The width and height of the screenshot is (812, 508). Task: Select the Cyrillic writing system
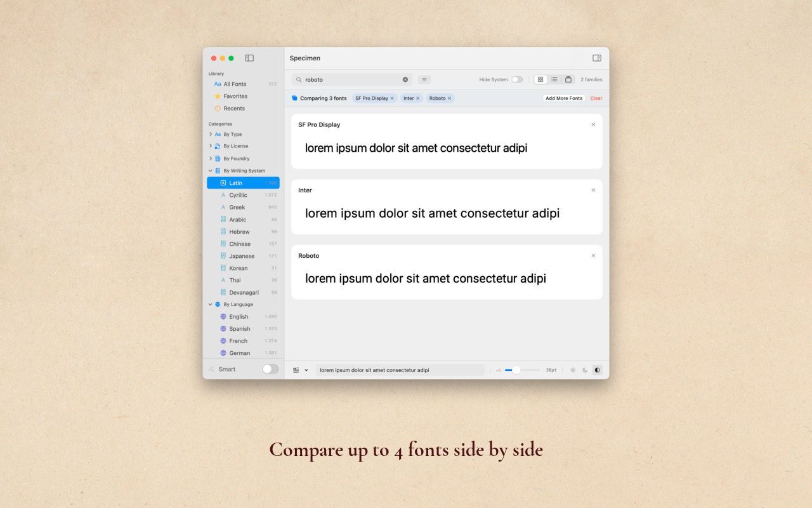click(x=243, y=195)
